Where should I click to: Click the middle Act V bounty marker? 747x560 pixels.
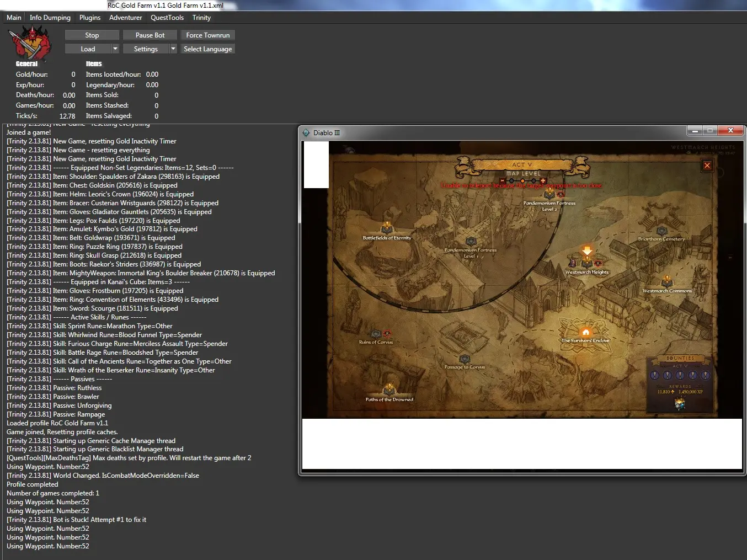[x=680, y=375]
